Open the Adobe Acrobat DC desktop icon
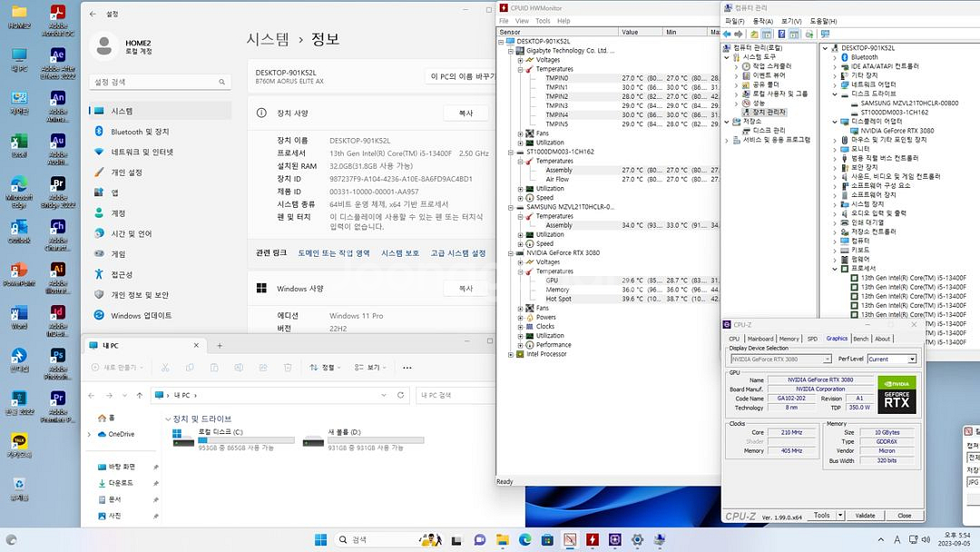 point(57,19)
